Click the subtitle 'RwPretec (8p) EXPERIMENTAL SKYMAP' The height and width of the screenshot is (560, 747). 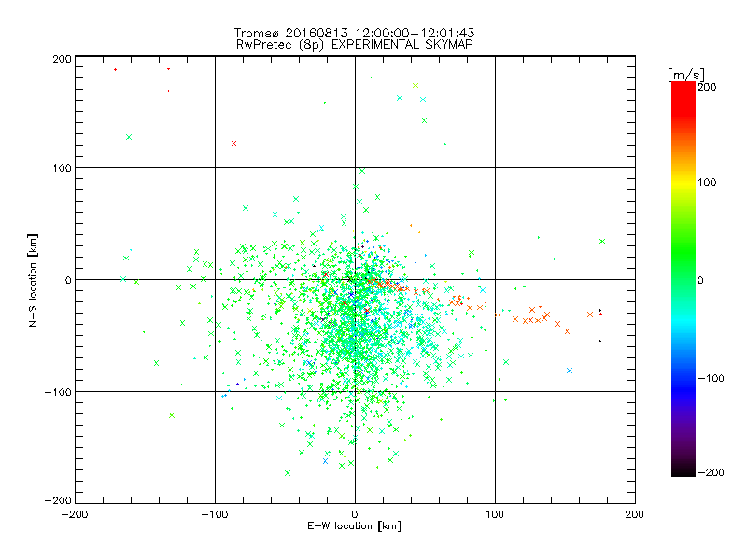click(355, 45)
